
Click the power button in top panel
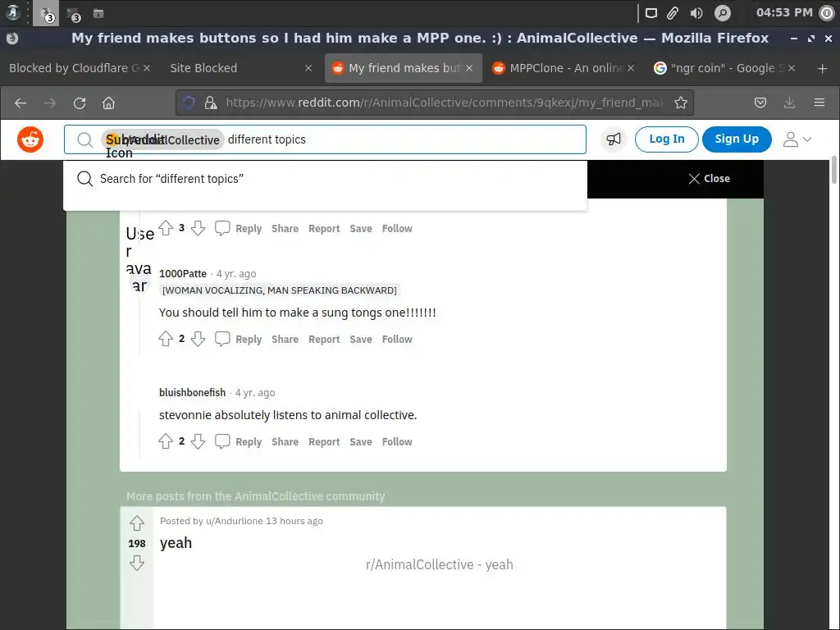[x=827, y=13]
